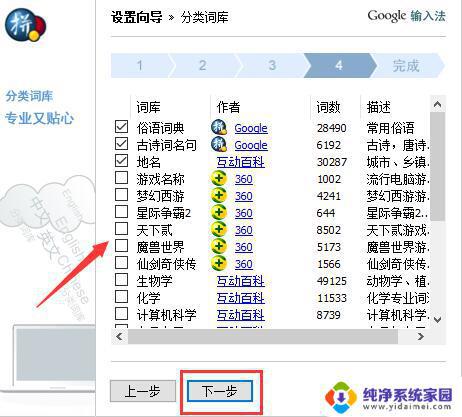The image size is (462, 417).
Task: Click the word count 49125
Action: pos(332,281)
